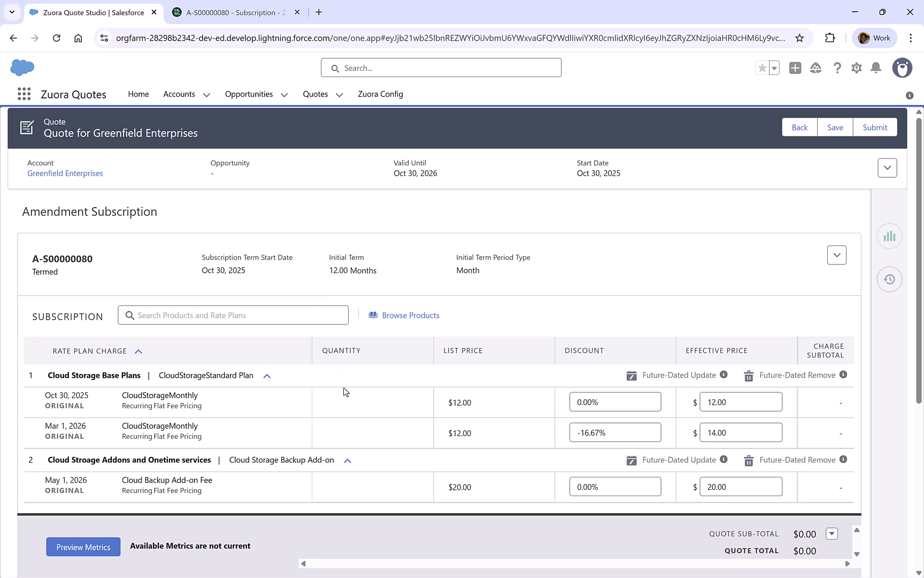The width and height of the screenshot is (924, 578).
Task: Open the App Launcher waffle icon
Action: tap(24, 94)
